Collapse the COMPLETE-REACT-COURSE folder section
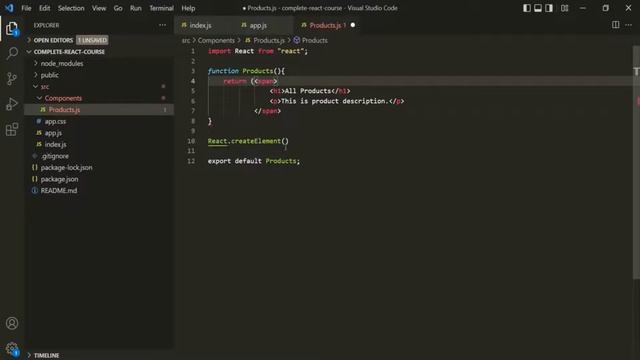Viewport: 640px width, 360px height. tap(69, 52)
